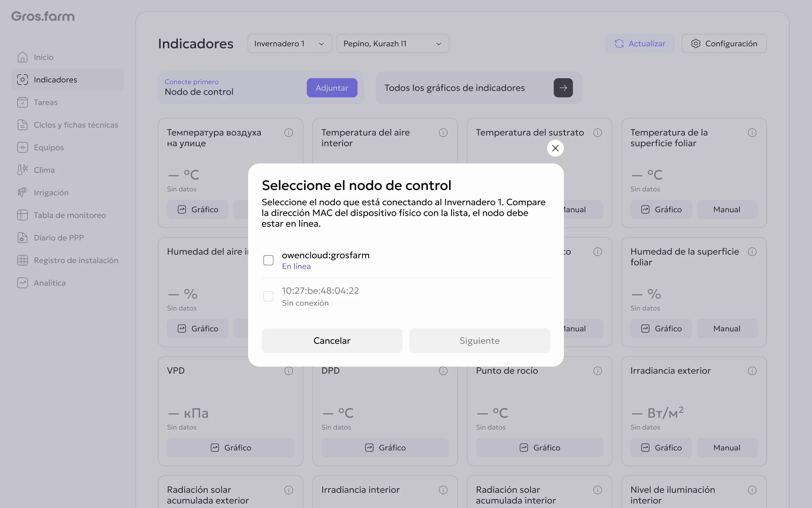The height and width of the screenshot is (508, 812).
Task: Tick the 10:27:be:48:04:22 node checkbox
Action: tap(268, 296)
